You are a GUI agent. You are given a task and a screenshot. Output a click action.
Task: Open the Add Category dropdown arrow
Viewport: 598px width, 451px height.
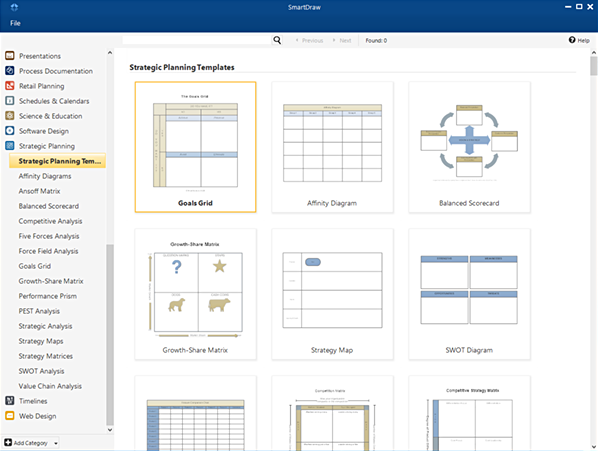56,443
